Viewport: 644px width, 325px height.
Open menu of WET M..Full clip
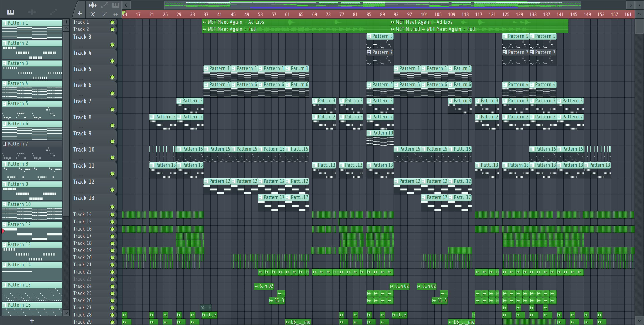393,29
